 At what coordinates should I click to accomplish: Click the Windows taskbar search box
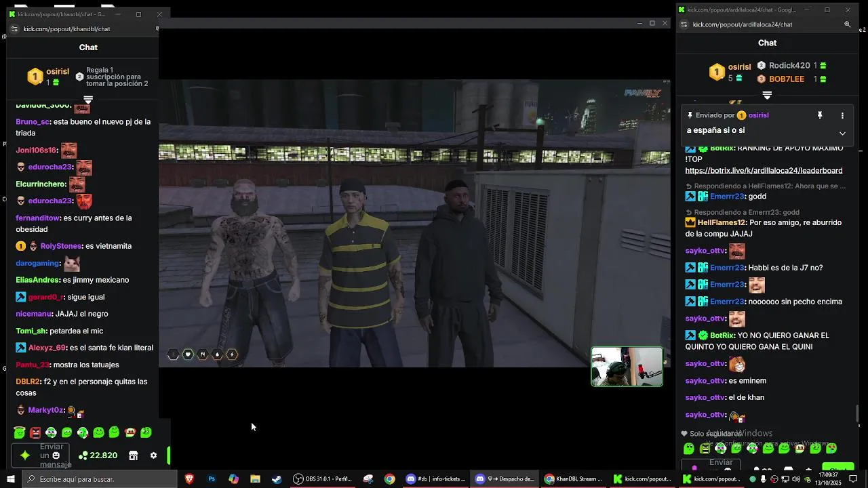click(x=99, y=479)
